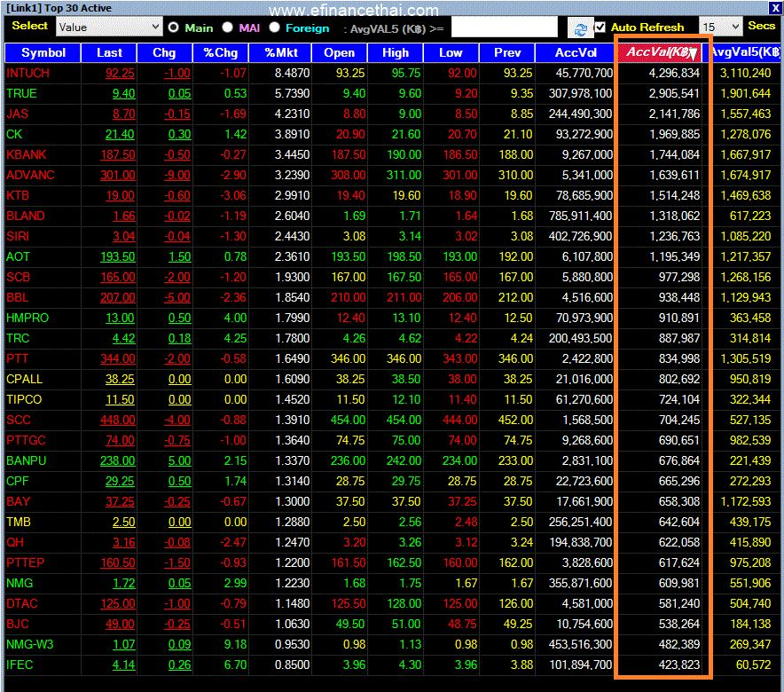Click the refresh icon button
This screenshot has width=784, height=692.
(x=580, y=28)
